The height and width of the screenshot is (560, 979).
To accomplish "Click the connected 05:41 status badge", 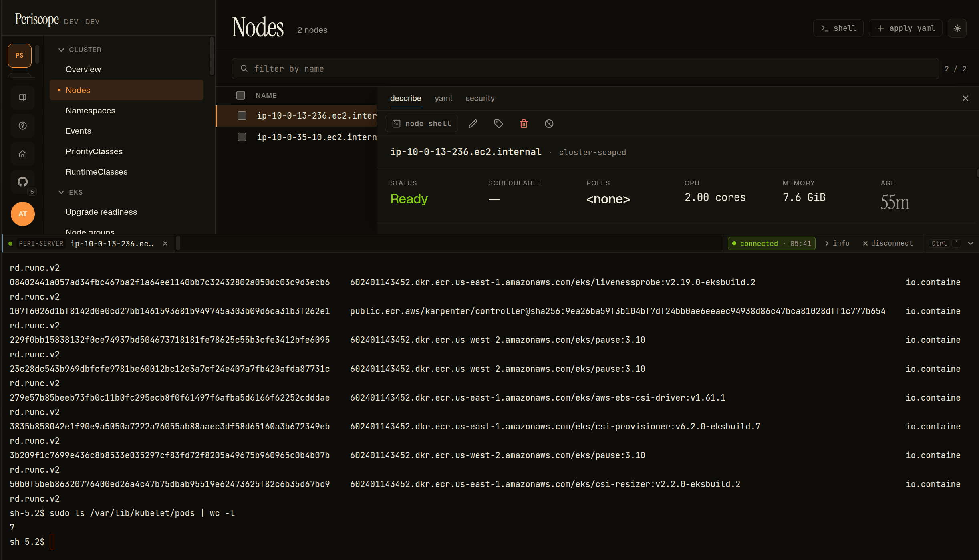I will (772, 244).
